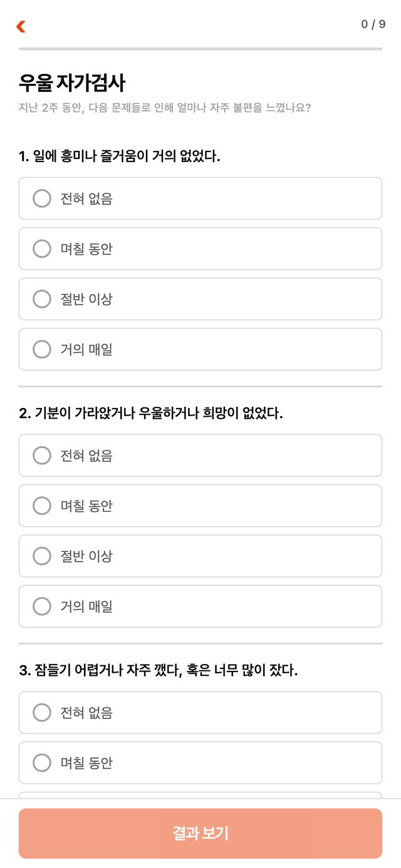401x868 pixels.
Task: Tap the '결과 보기' button
Action: pyautogui.click(x=200, y=834)
